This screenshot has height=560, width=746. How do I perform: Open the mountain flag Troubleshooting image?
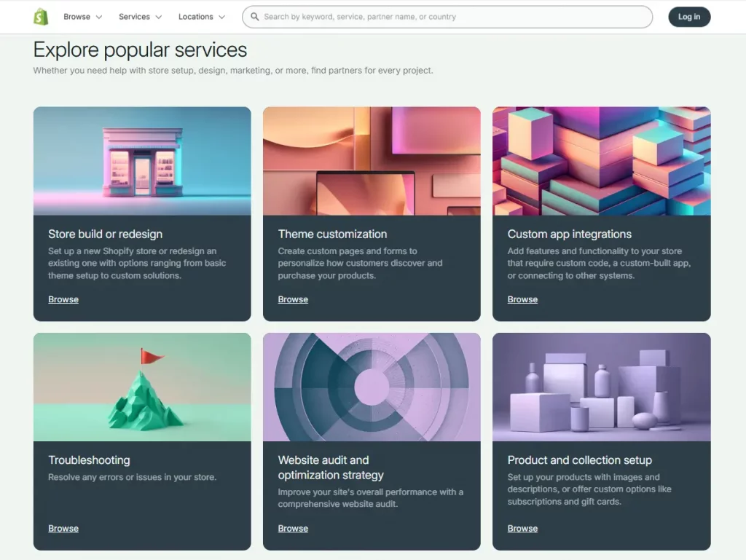[x=142, y=387]
